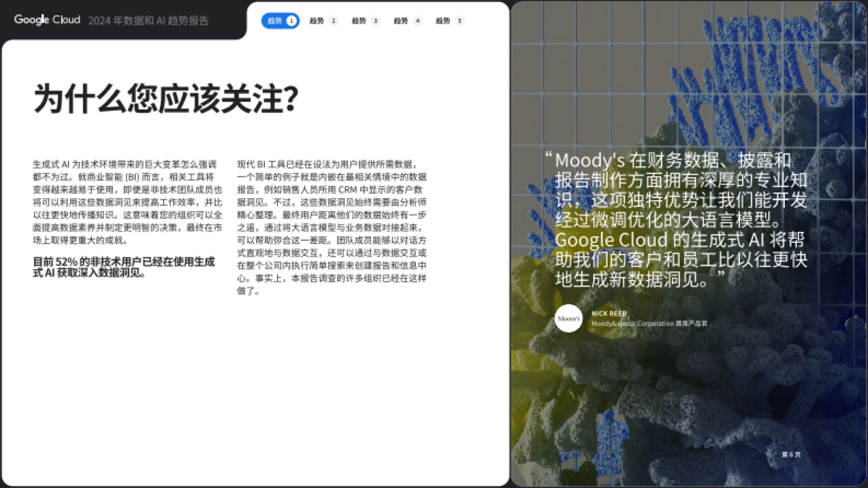Click the number 4 badge next to 趋势
The width and height of the screenshot is (868, 488).
coord(417,22)
